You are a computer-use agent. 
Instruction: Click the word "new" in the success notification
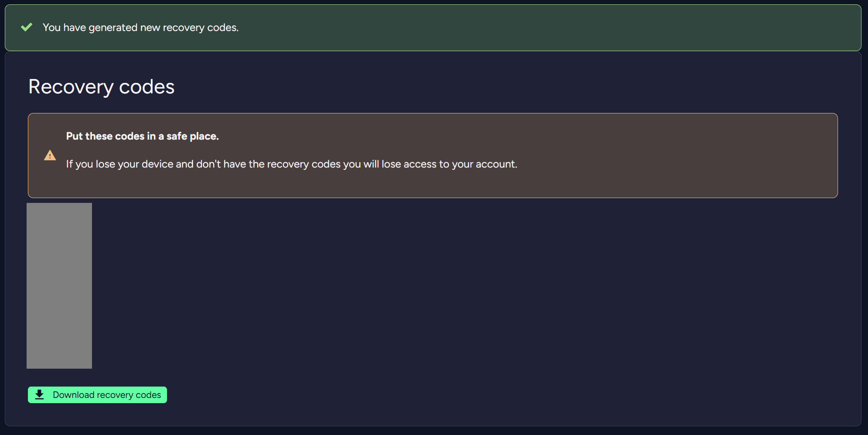150,27
